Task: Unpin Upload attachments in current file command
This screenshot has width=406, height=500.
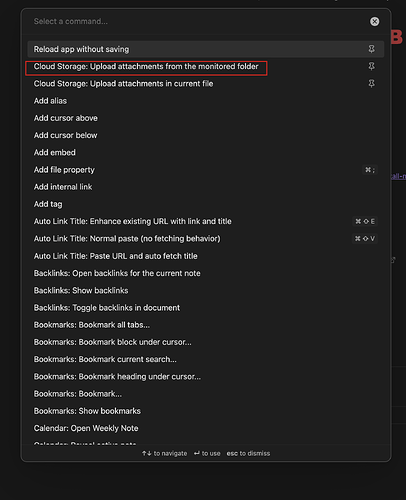Action: pyautogui.click(x=371, y=83)
